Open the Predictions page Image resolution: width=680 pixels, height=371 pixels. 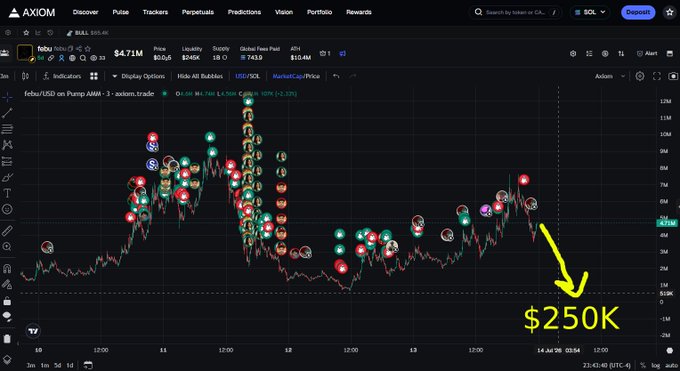point(244,12)
